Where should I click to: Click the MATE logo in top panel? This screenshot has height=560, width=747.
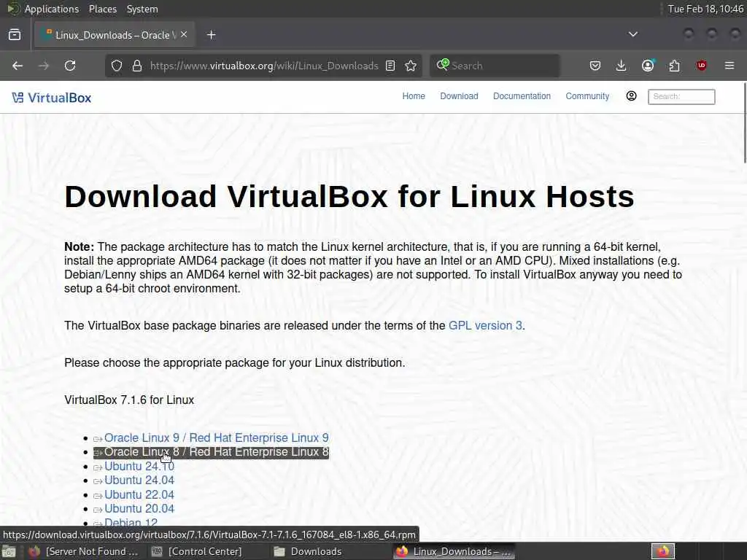[x=13, y=9]
